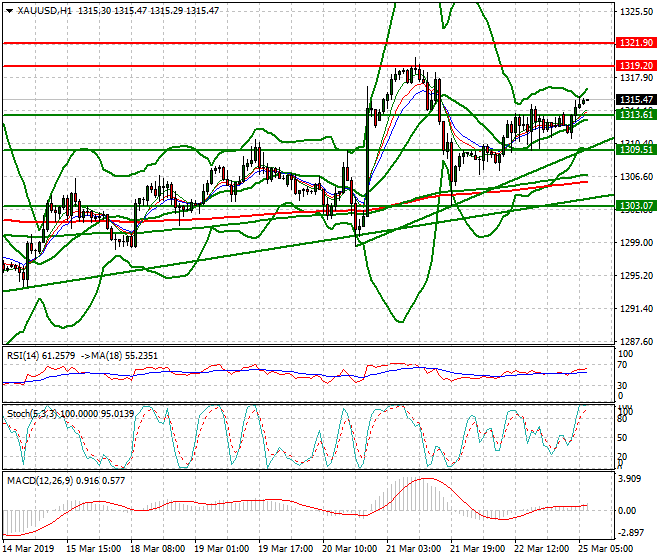This screenshot has height=560, width=660.
Task: Click the 1287.60 price scale value
Action: 637,341
